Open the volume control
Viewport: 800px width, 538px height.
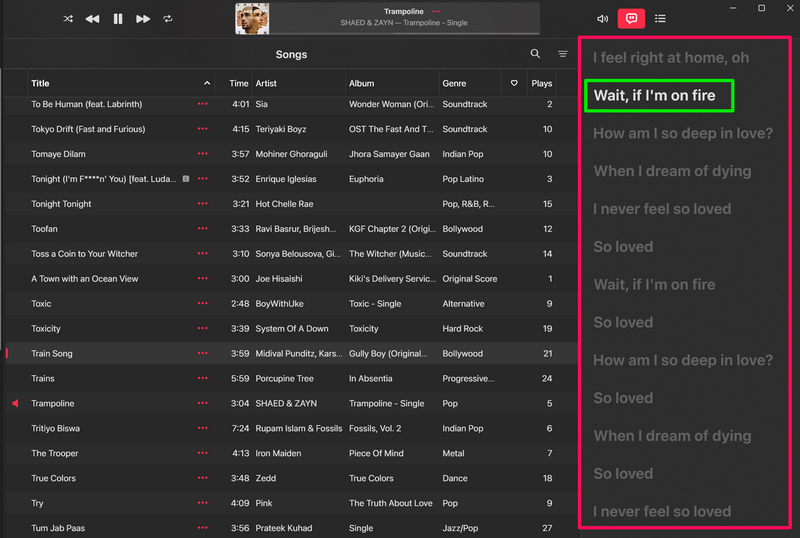pyautogui.click(x=603, y=19)
